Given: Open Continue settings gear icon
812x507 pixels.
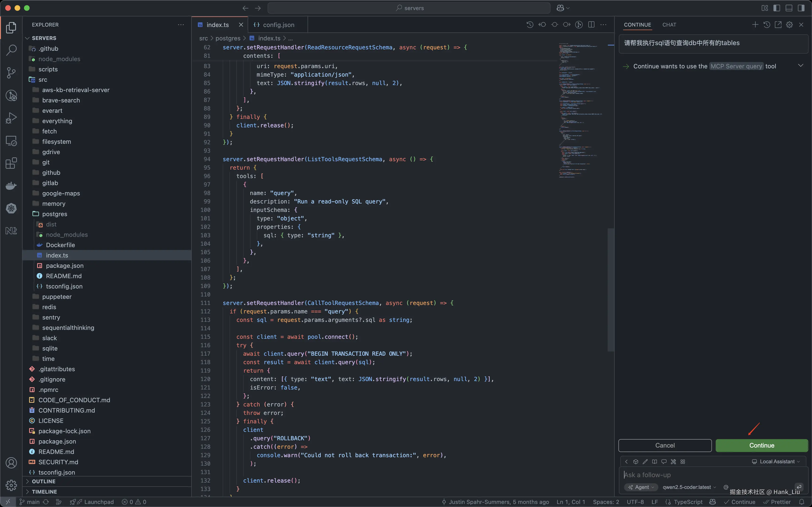Looking at the screenshot, I should (x=789, y=25).
